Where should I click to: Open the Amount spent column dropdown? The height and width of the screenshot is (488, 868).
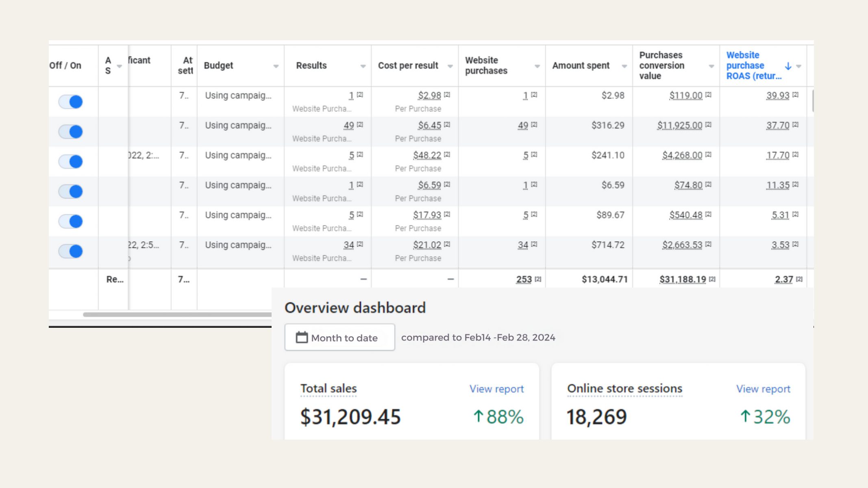pyautogui.click(x=624, y=66)
